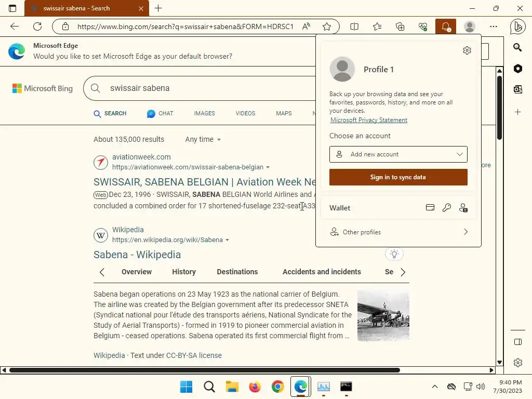
Task: Toggle the sidebar panel icon
Action: tap(518, 342)
